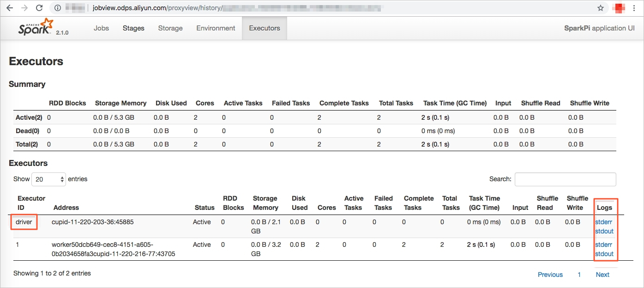Select the Executors tab
The image size is (644, 288).
(265, 28)
